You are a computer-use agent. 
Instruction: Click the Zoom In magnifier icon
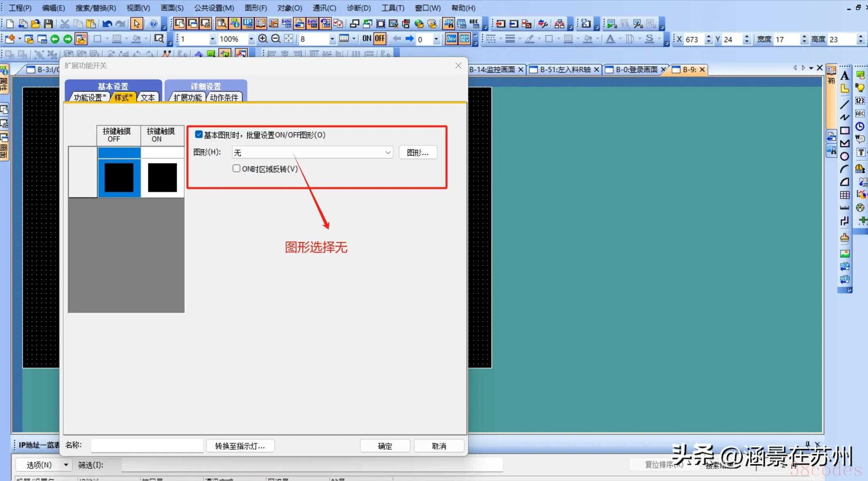(x=263, y=39)
